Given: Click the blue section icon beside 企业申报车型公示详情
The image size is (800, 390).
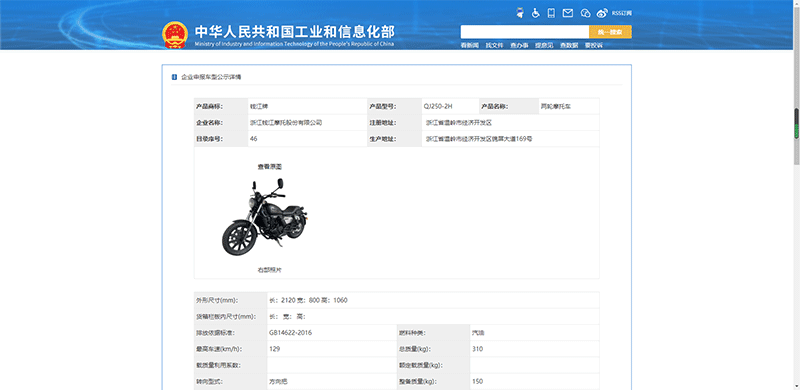Looking at the screenshot, I should [174, 77].
